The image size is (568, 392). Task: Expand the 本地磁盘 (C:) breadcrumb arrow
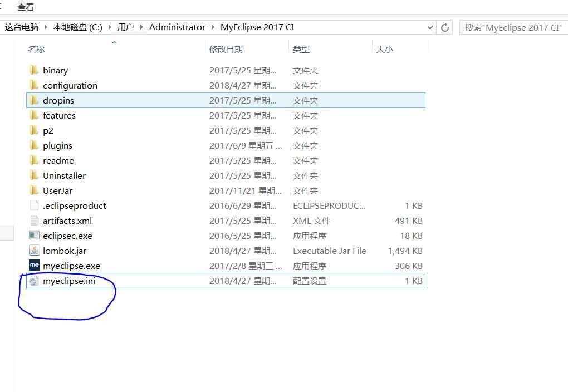coord(110,27)
